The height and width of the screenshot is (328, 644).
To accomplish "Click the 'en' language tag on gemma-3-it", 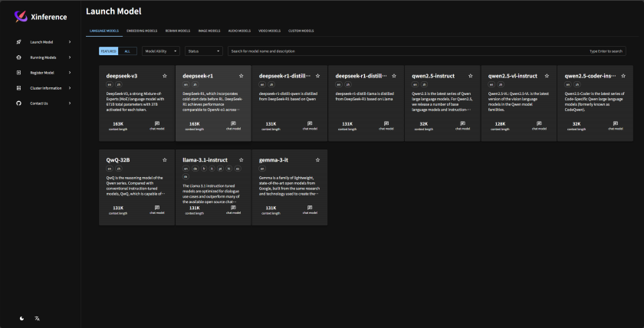I will click(262, 169).
